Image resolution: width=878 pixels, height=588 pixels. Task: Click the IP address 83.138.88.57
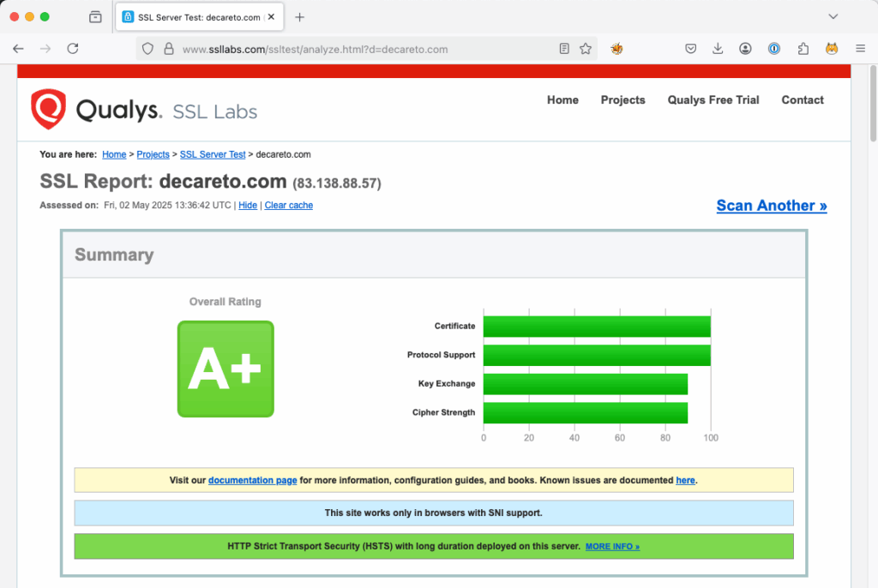[x=337, y=183]
